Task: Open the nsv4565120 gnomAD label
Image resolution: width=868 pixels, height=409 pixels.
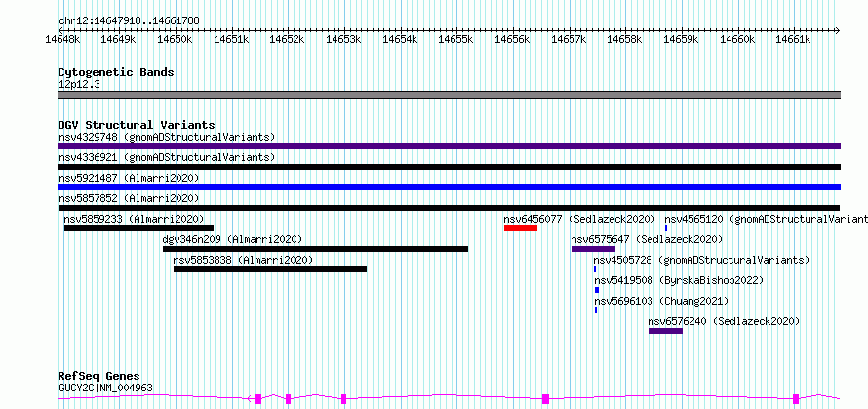Action: [x=767, y=219]
